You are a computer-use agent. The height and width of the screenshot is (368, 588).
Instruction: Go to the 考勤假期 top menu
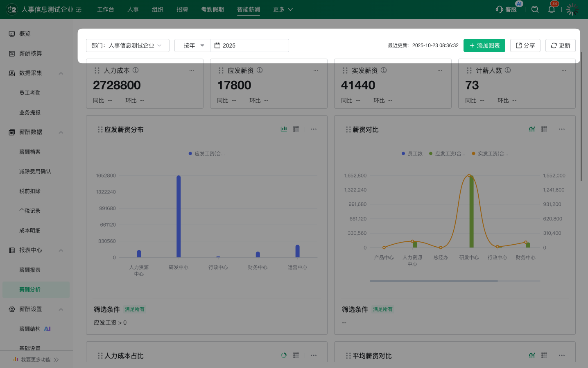pos(213,9)
